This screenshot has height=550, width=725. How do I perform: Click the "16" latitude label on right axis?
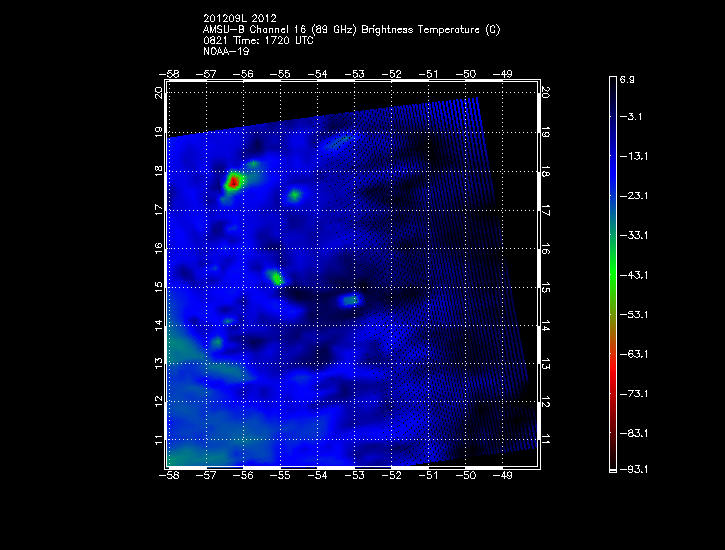pos(545,249)
